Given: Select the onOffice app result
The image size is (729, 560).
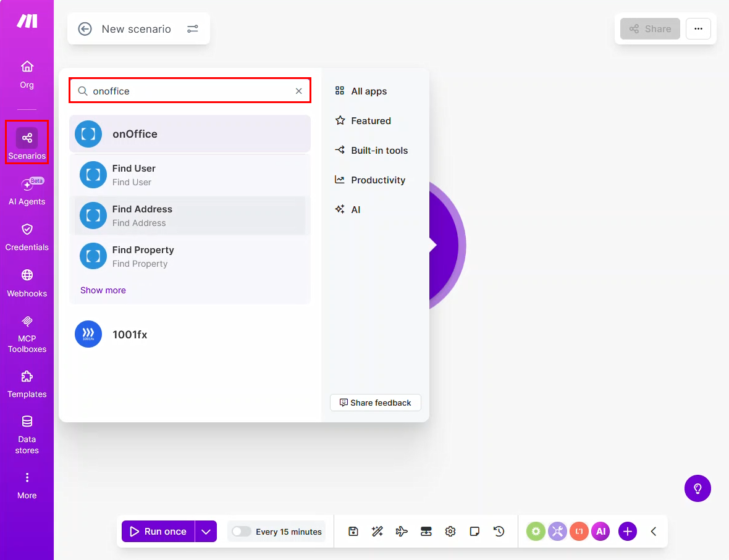Looking at the screenshot, I should point(190,134).
